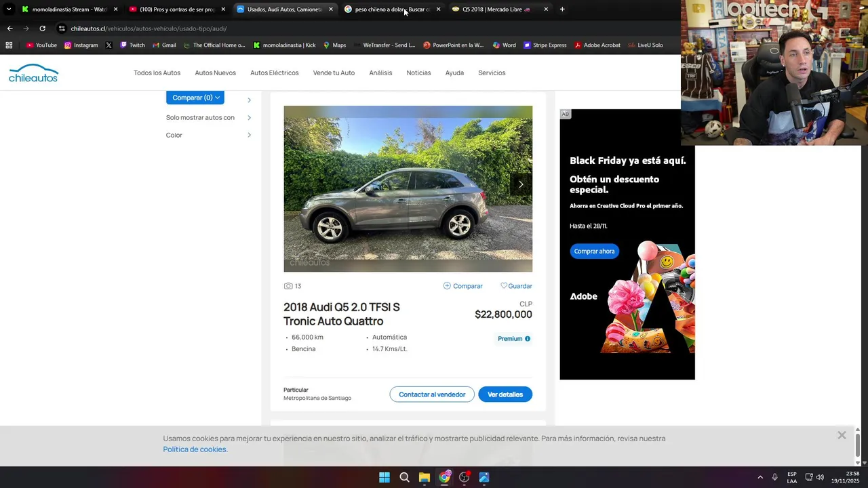
Task: Open The Official Home bookmark
Action: click(214, 45)
